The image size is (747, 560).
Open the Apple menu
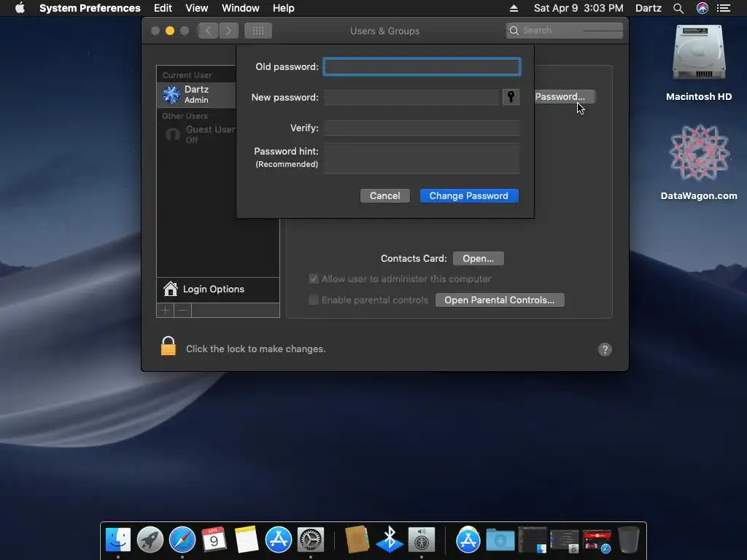tap(20, 8)
